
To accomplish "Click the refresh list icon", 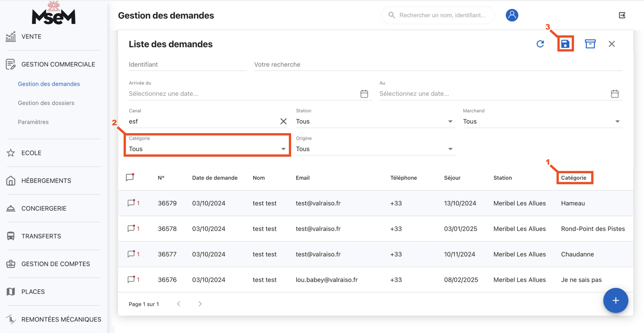I will coord(540,44).
